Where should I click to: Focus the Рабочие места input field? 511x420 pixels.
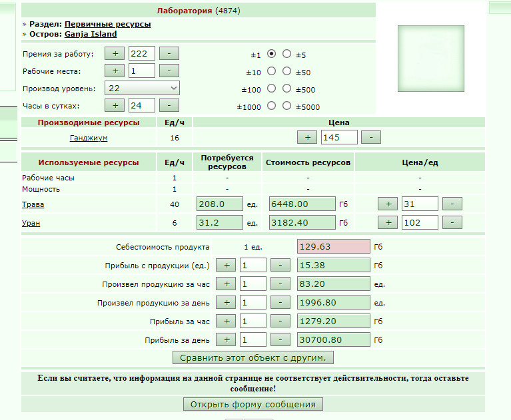(x=142, y=71)
